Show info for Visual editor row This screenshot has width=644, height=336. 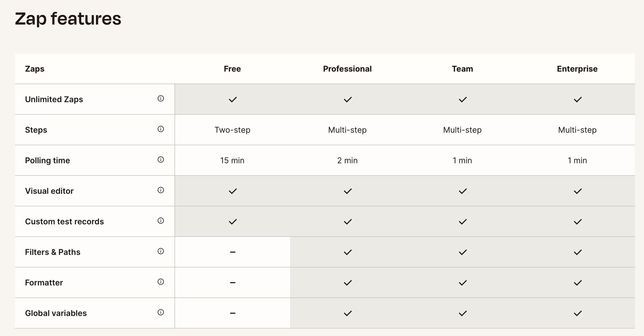pyautogui.click(x=161, y=190)
